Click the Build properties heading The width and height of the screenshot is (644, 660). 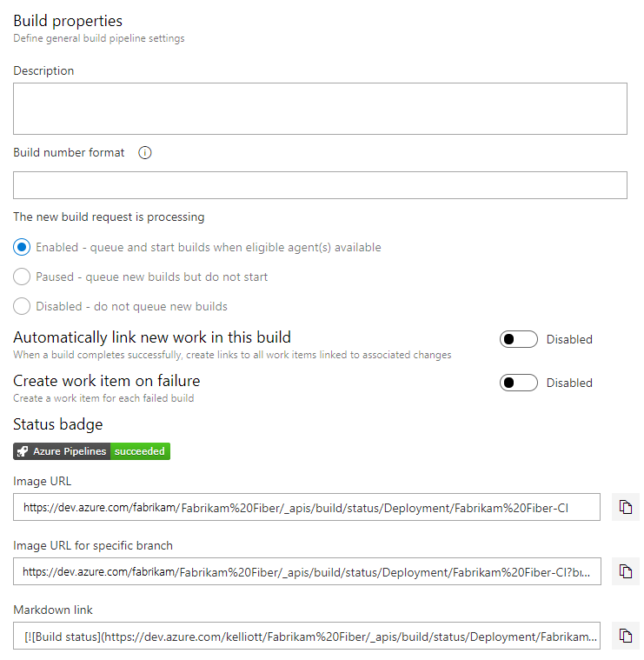click(x=68, y=21)
